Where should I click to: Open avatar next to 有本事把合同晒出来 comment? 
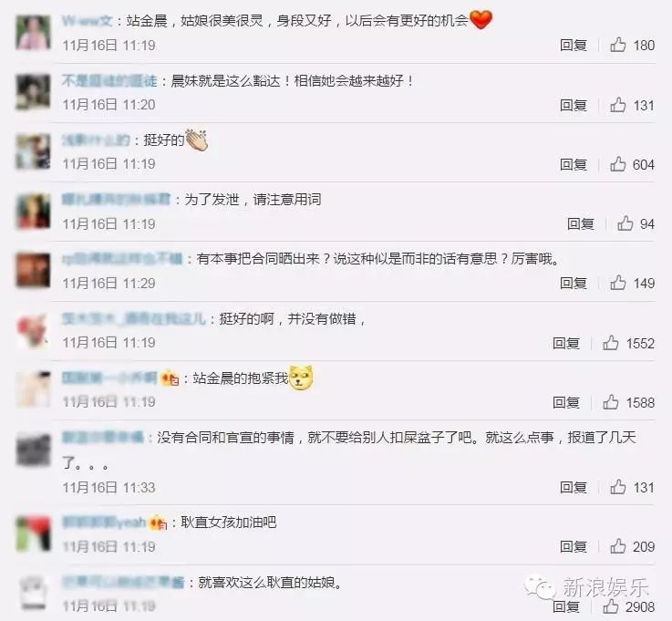coord(33,270)
